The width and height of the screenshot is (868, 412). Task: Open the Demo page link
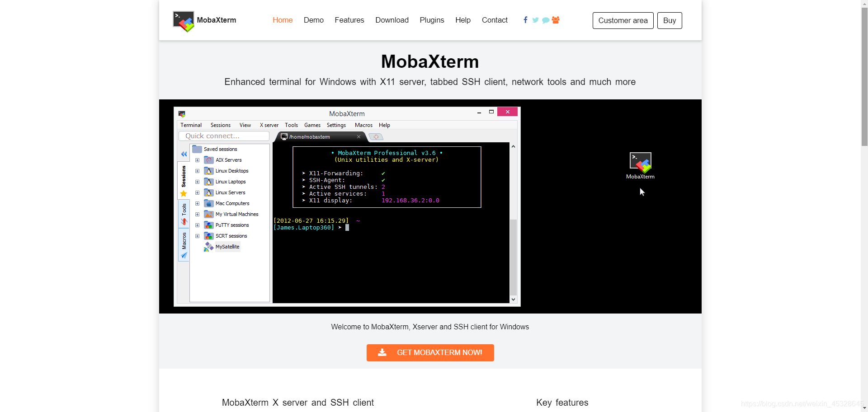point(314,20)
